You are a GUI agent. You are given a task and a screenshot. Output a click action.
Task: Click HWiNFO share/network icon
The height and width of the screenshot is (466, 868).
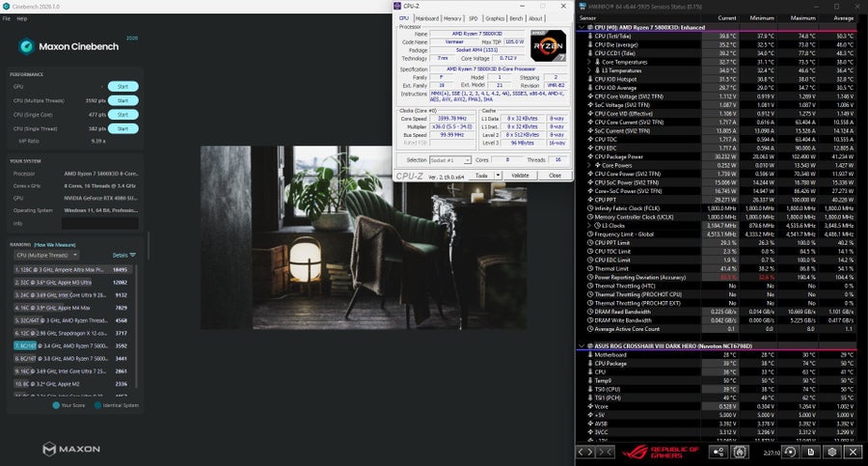[718, 452]
